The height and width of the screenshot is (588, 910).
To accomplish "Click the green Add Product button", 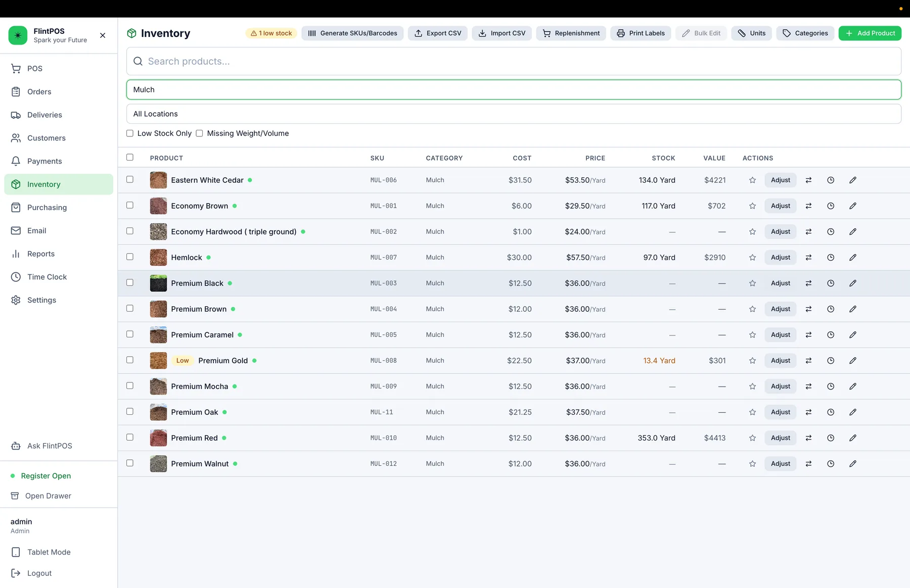I will tap(870, 33).
